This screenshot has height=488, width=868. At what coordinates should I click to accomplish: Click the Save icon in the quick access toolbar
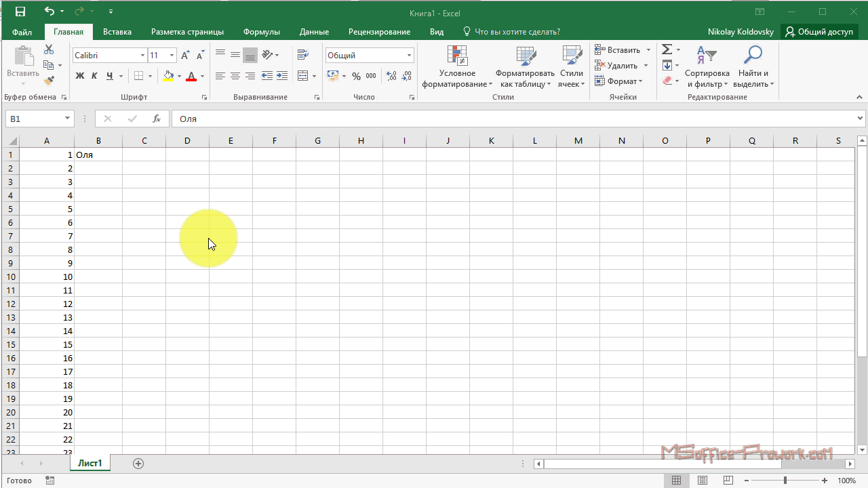[x=20, y=12]
